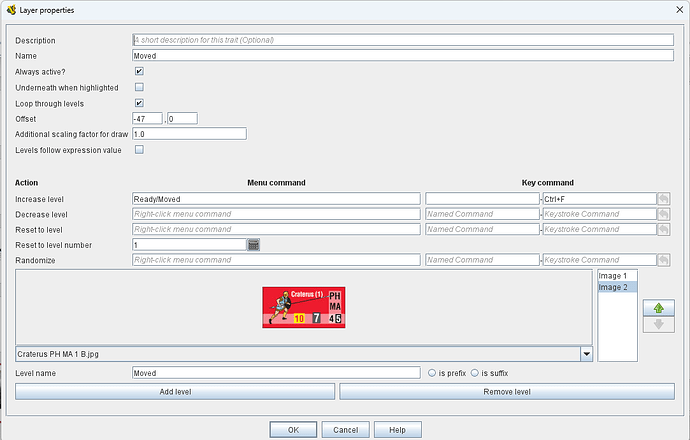Click the Add level button
The height and width of the screenshot is (440, 690).
175,392
